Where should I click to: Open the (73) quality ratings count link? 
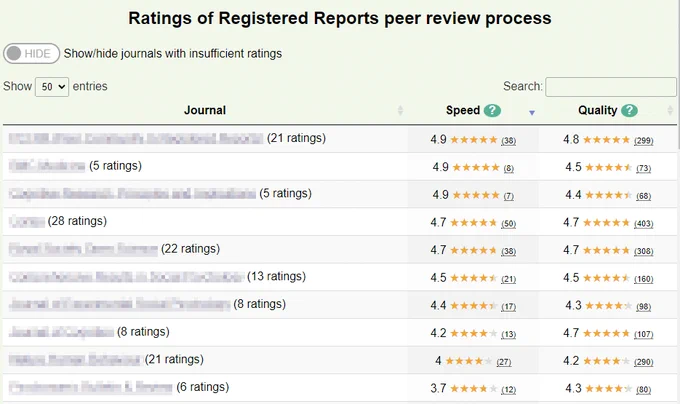pyautogui.click(x=644, y=168)
